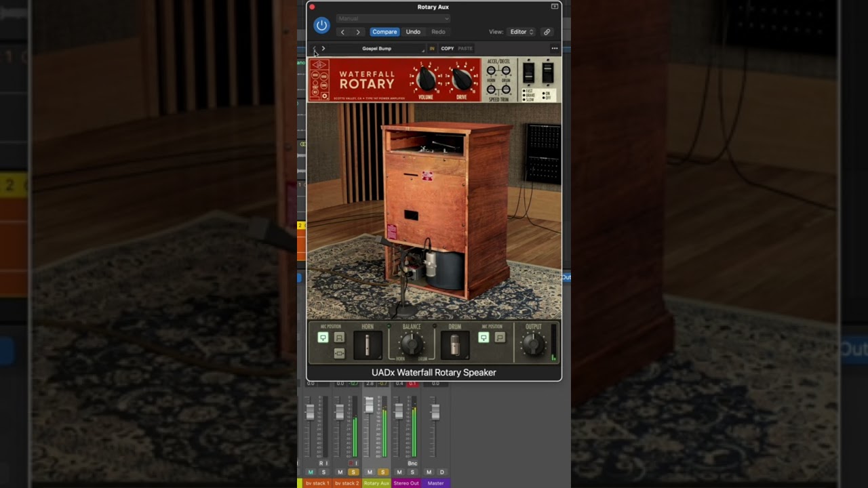The height and width of the screenshot is (488, 868).
Task: Click the Stereo Out volume fader
Action: pos(399,411)
